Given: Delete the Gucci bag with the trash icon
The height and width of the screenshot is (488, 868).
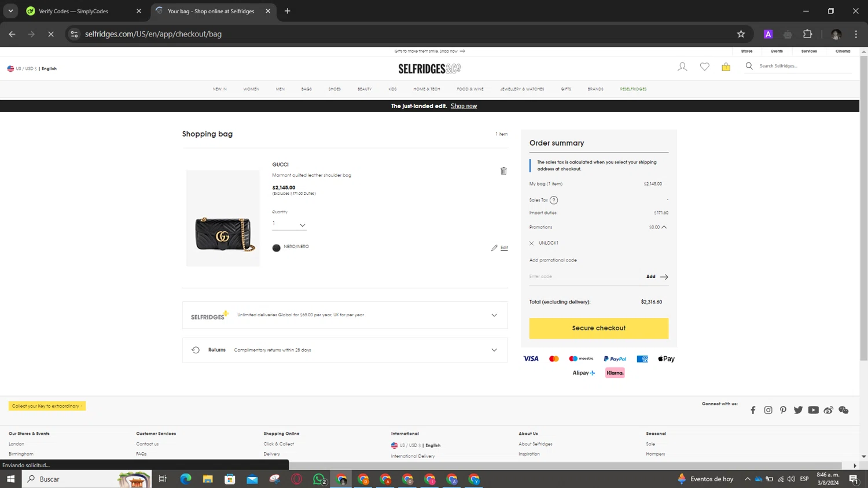Looking at the screenshot, I should click(x=503, y=171).
